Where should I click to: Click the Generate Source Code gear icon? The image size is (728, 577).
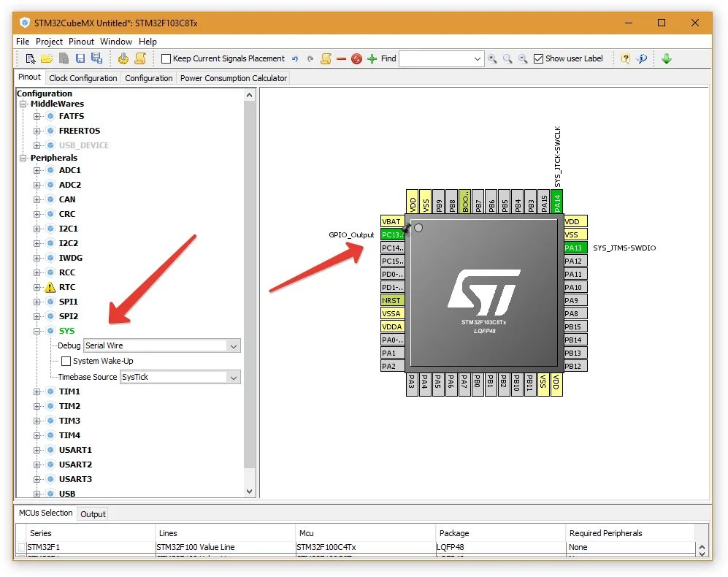(x=123, y=58)
